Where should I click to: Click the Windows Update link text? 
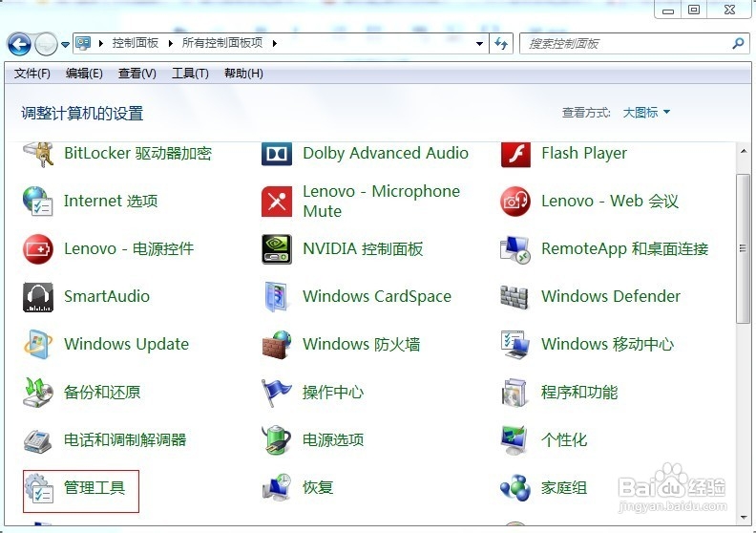point(126,345)
